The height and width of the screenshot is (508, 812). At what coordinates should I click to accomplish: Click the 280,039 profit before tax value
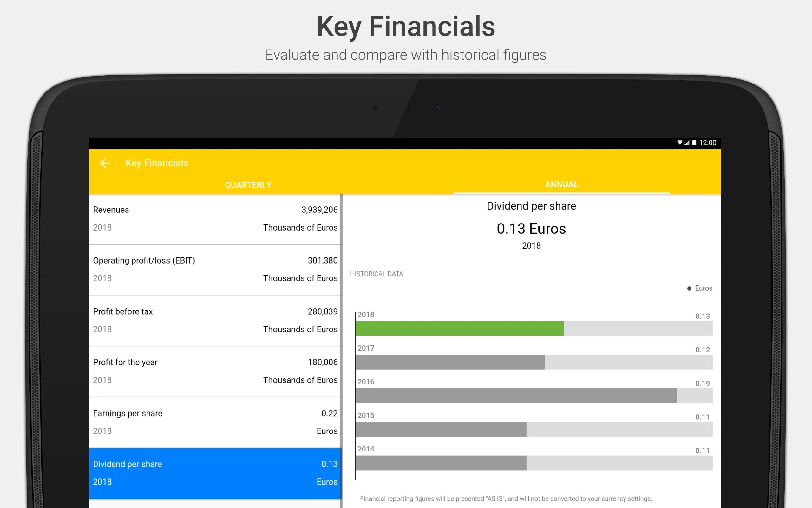[323, 311]
